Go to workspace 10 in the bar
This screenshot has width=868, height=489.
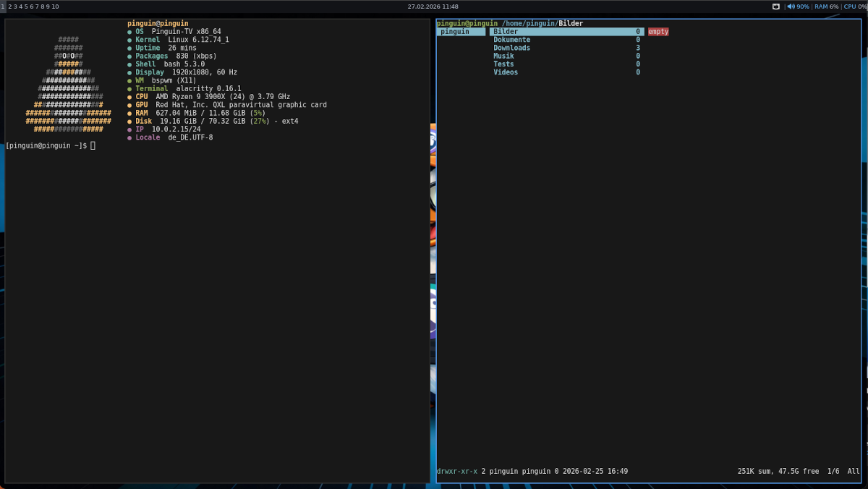pyautogui.click(x=55, y=7)
